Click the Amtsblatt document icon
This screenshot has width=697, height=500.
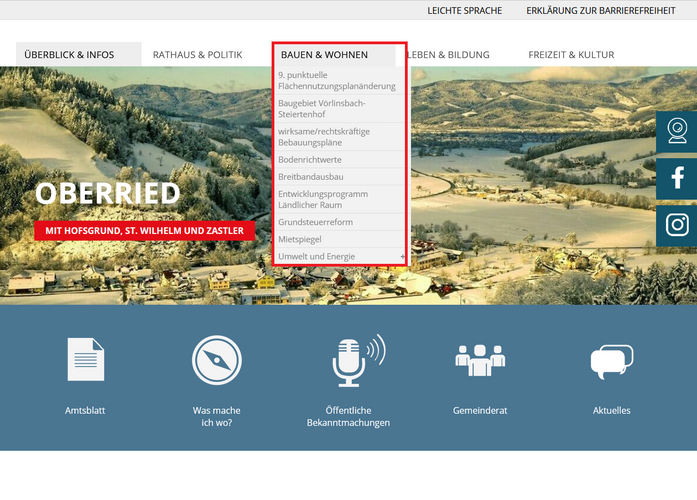tap(85, 360)
